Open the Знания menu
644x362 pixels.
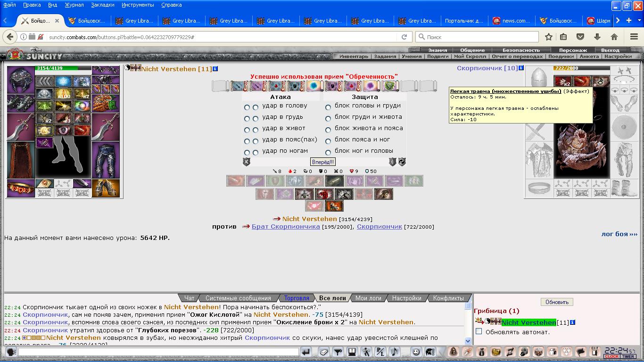438,50
